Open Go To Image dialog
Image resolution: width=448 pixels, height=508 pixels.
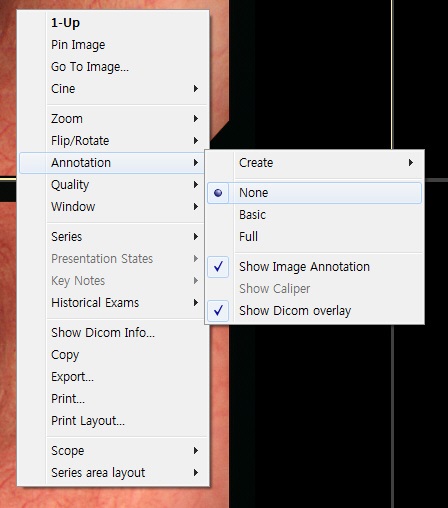pyautogui.click(x=112, y=67)
